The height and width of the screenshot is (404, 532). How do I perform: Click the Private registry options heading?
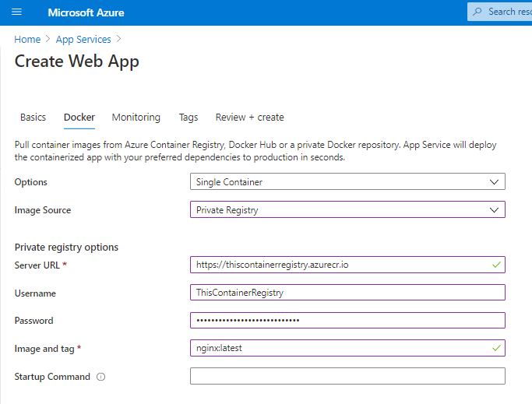point(66,248)
